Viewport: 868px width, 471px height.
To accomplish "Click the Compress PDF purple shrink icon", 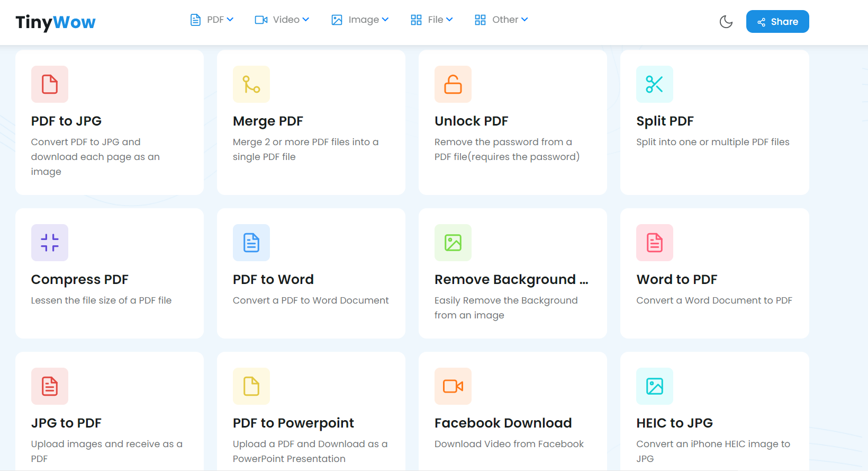I will 50,243.
